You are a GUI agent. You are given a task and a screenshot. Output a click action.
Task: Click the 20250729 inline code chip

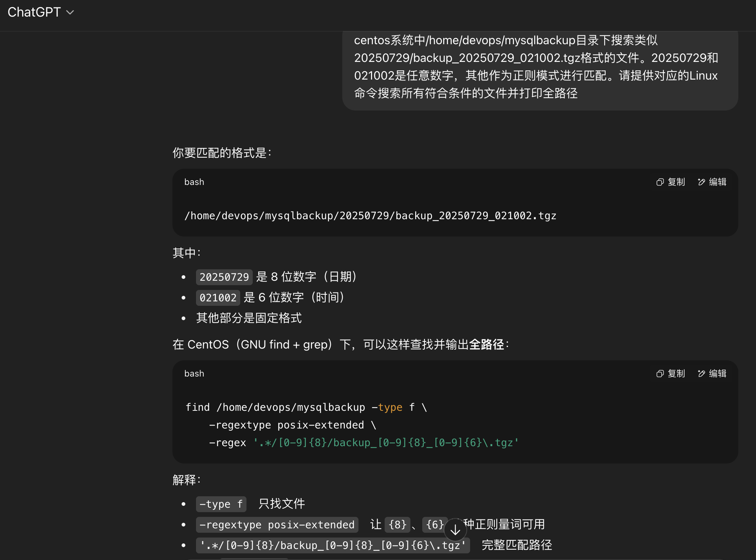(224, 277)
